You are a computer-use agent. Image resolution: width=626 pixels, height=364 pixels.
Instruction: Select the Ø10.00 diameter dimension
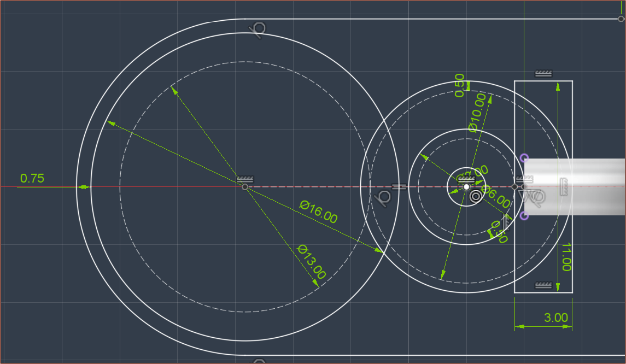pos(477,113)
